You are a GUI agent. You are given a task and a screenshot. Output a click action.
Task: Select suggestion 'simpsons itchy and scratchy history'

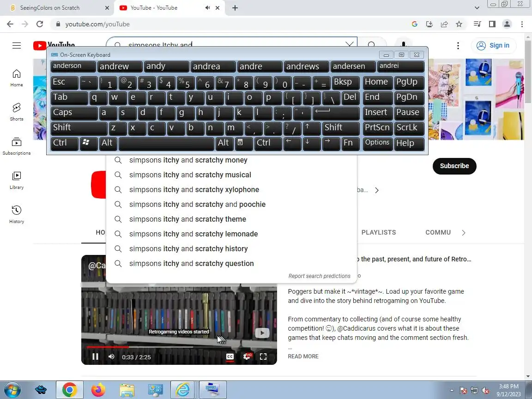click(231, 249)
